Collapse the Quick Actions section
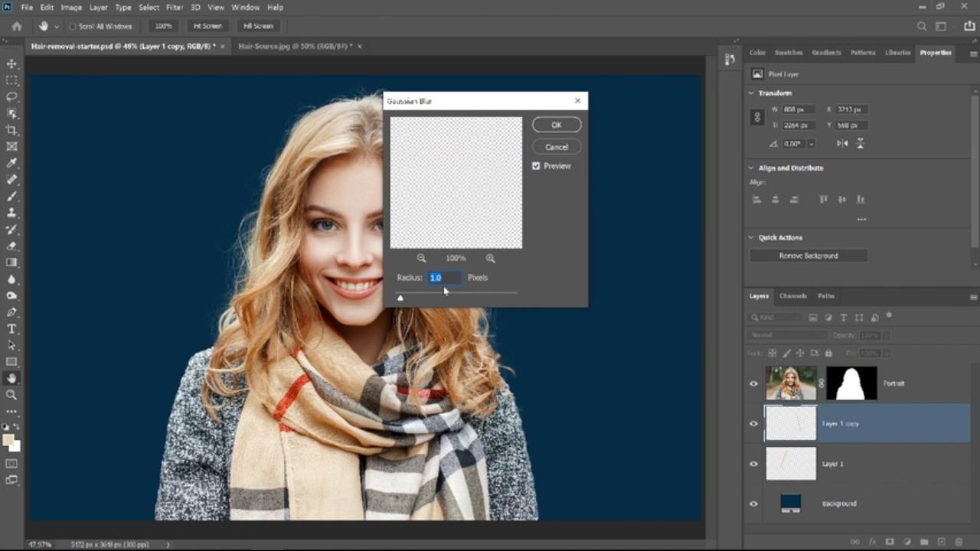The width and height of the screenshot is (980, 551). tap(751, 238)
